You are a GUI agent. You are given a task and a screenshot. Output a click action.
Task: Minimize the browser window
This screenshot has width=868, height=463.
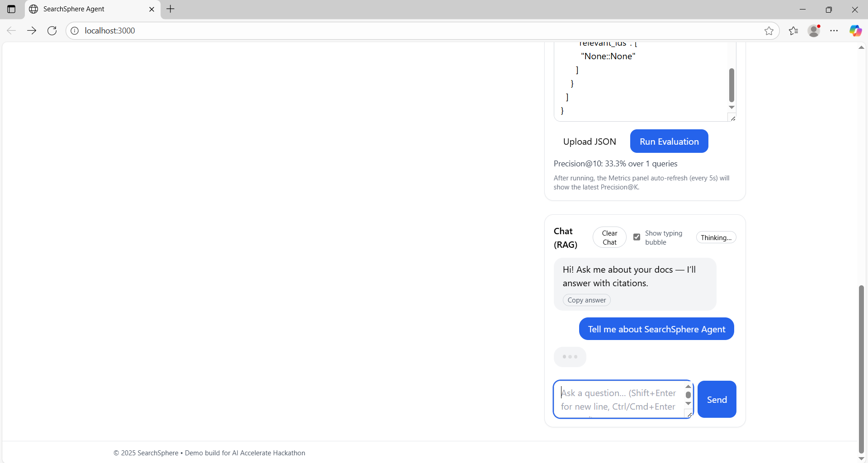(802, 9)
